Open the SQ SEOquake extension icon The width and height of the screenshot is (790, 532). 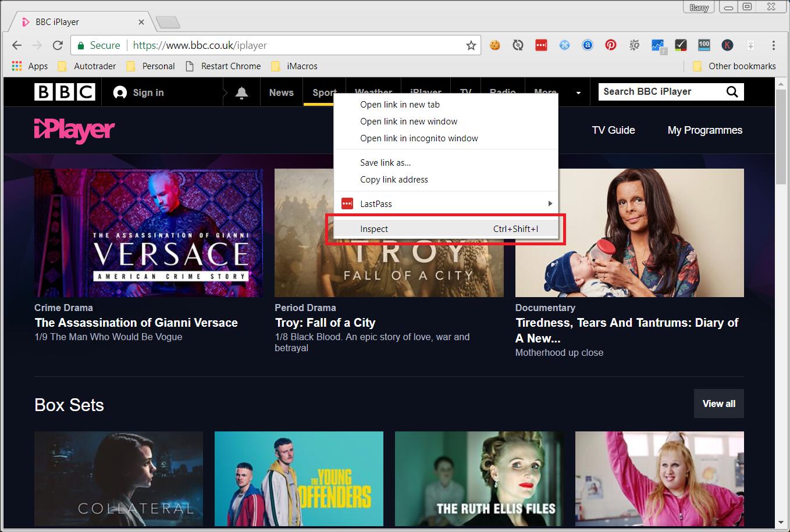[x=634, y=45]
